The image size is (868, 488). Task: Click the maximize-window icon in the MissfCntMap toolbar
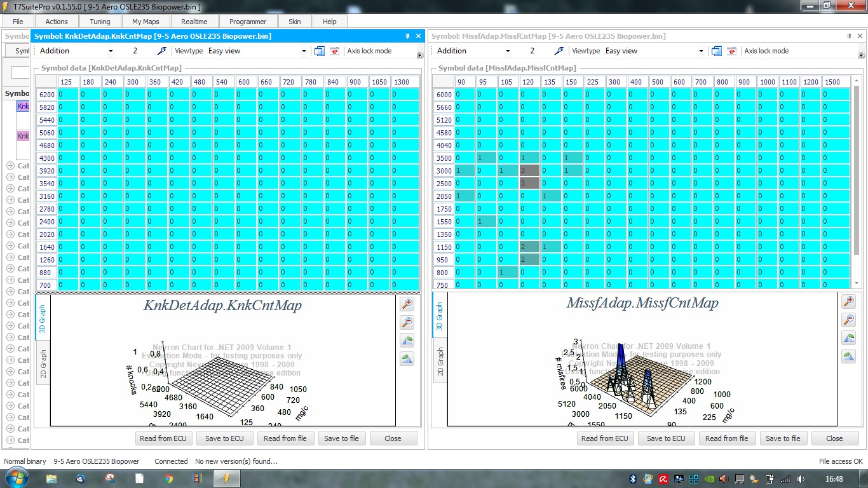(717, 51)
